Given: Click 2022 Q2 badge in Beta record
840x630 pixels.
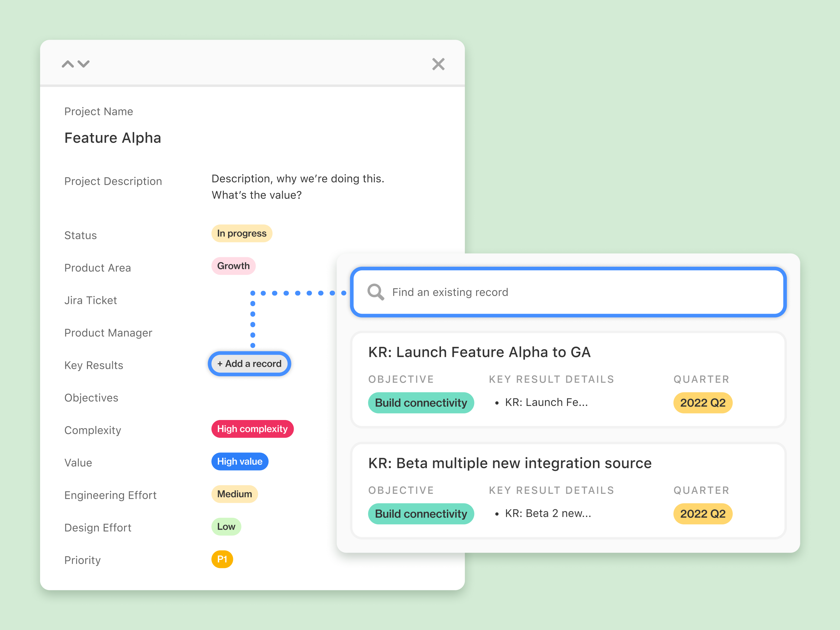Looking at the screenshot, I should click(x=703, y=514).
